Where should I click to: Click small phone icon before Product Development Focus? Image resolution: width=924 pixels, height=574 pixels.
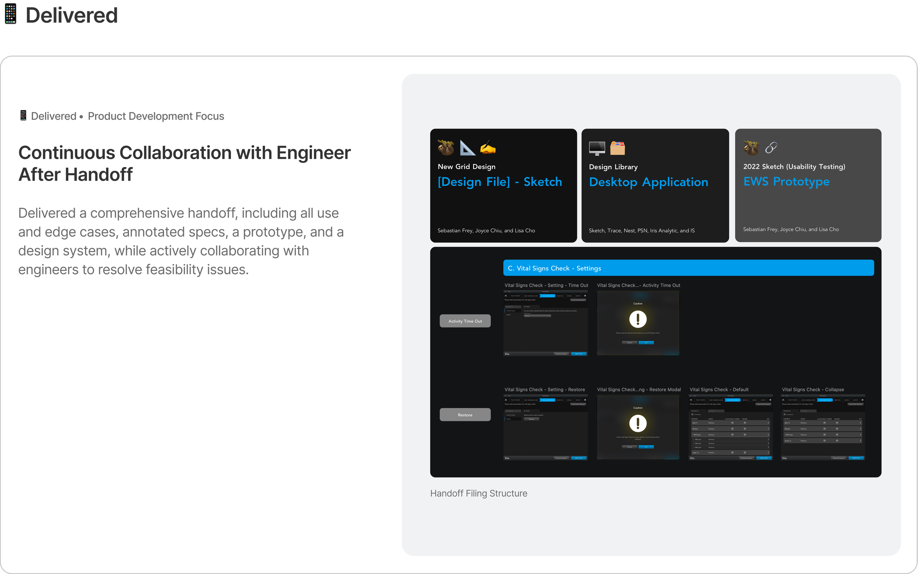pos(23,115)
